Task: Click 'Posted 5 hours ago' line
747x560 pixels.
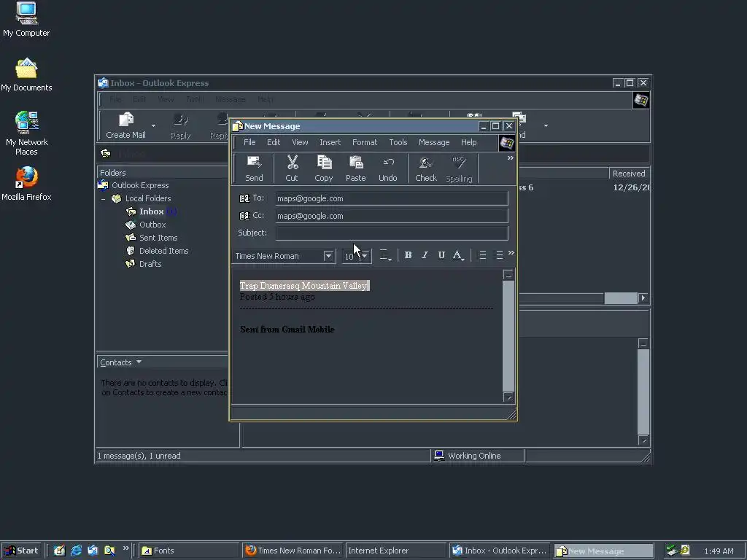Action: [277, 297]
